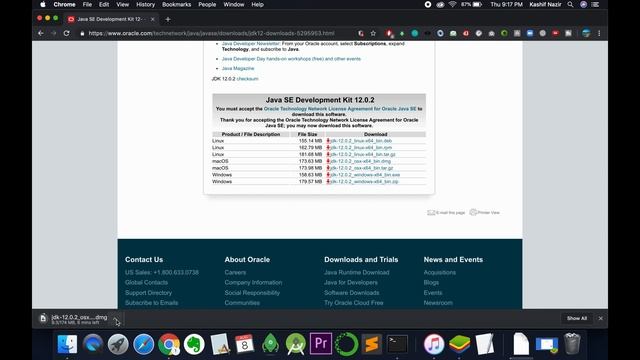The height and width of the screenshot is (360, 640).
Task: Open Chrome's three-dot menu
Action: 599,33
